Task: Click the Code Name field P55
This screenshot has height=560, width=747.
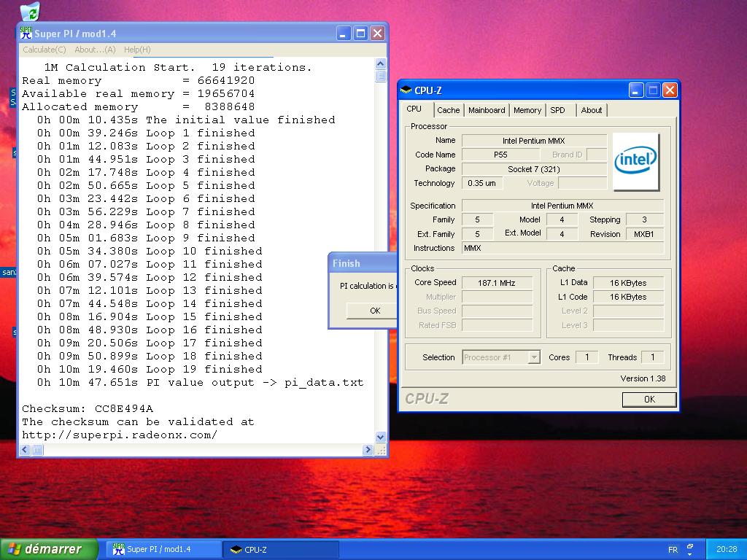Action: click(500, 155)
